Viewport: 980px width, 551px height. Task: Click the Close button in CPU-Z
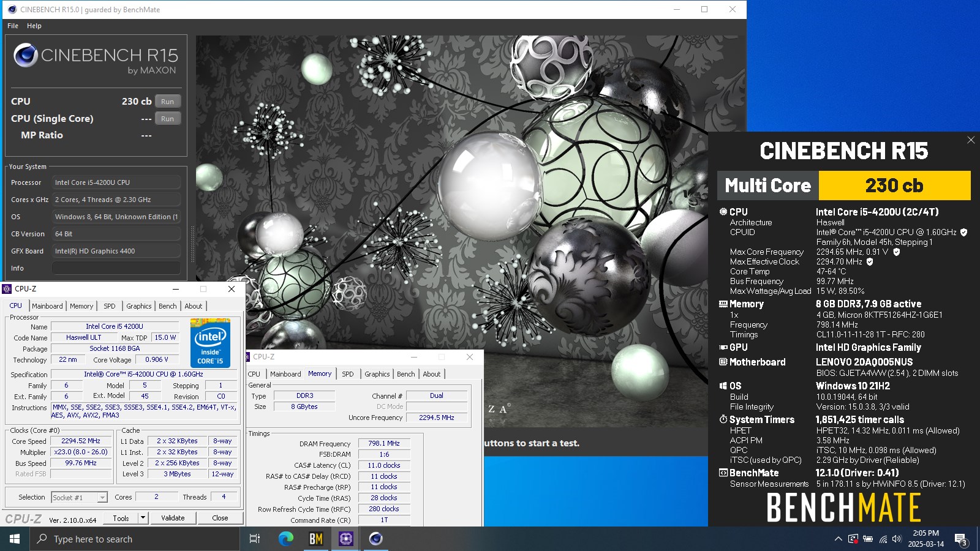[x=220, y=518]
